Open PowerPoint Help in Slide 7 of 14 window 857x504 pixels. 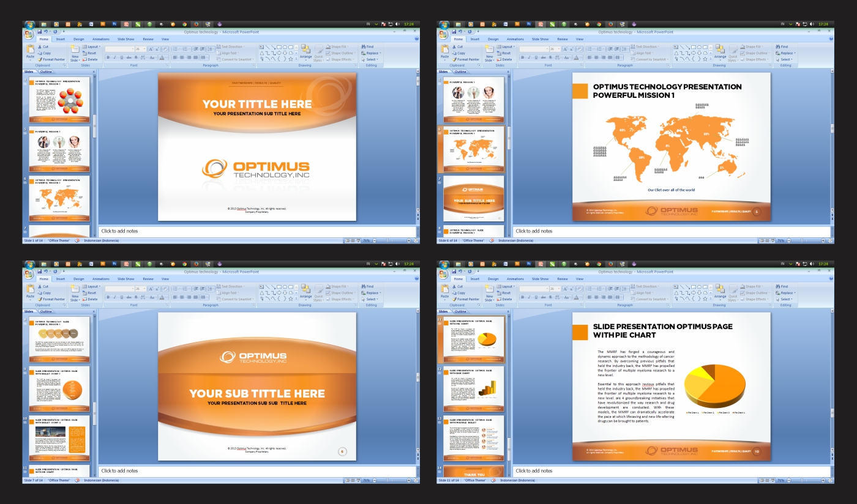pyautogui.click(x=417, y=278)
